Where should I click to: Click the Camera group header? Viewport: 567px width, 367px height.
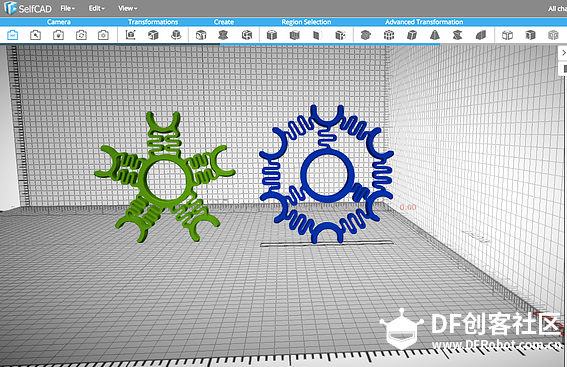point(58,22)
